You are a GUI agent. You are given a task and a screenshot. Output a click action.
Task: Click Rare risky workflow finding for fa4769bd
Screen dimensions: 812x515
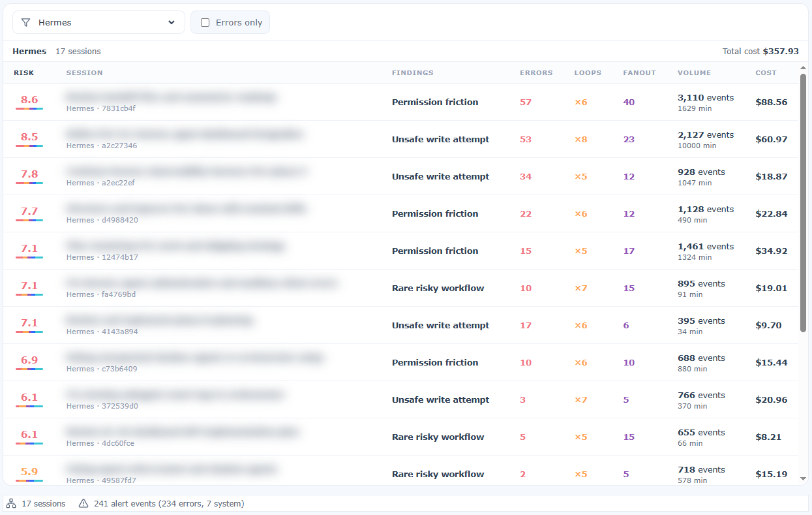pyautogui.click(x=438, y=288)
